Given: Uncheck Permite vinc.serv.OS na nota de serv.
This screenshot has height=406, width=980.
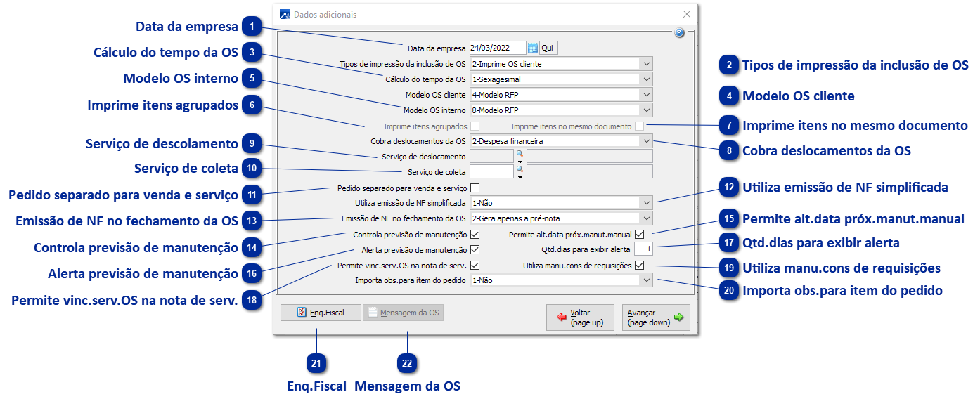Looking at the screenshot, I should pyautogui.click(x=475, y=265).
